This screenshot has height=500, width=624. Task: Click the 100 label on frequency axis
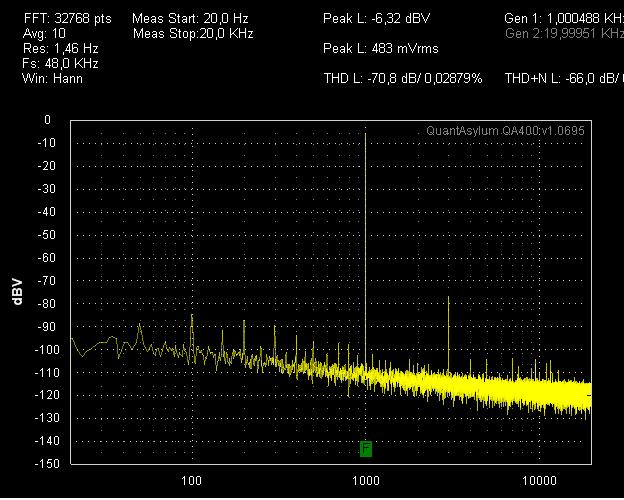[x=191, y=481]
